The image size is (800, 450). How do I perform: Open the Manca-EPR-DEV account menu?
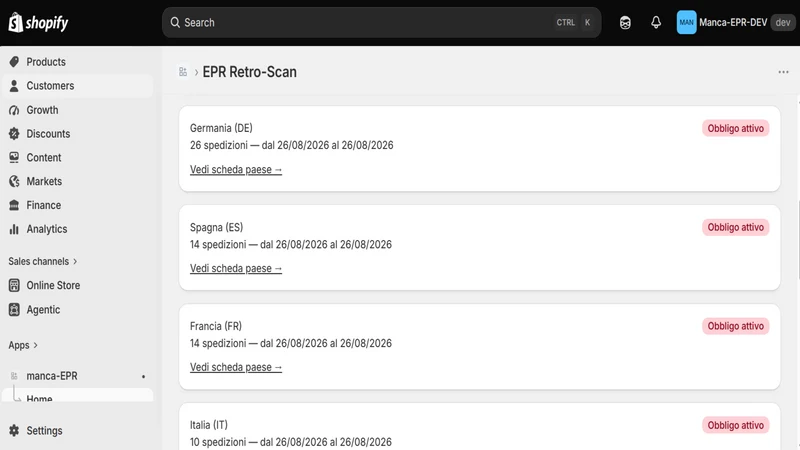[735, 22]
